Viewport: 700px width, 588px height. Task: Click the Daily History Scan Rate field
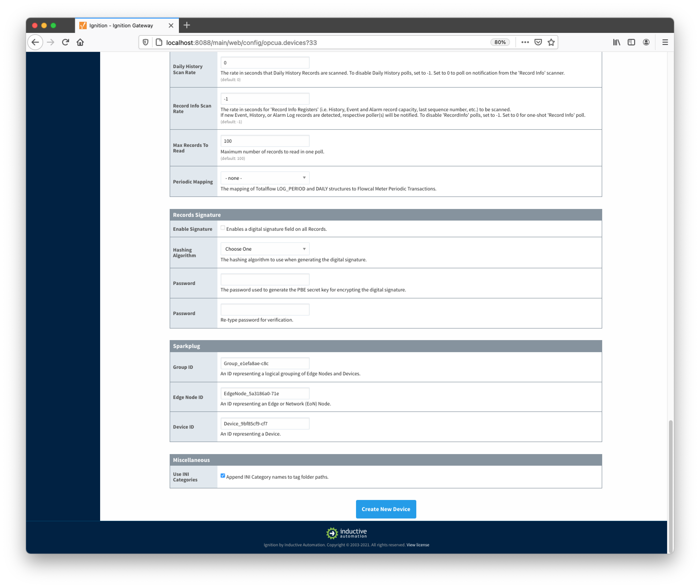point(265,63)
